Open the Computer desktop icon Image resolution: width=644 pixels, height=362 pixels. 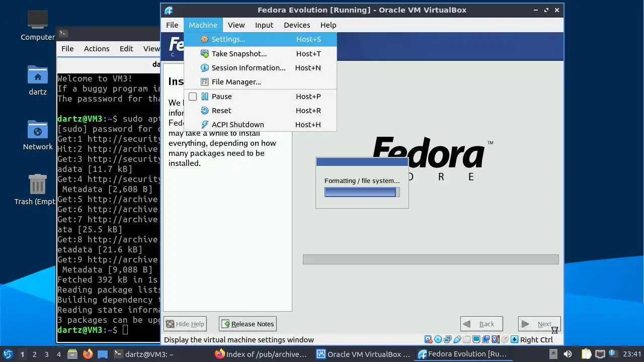tap(38, 25)
